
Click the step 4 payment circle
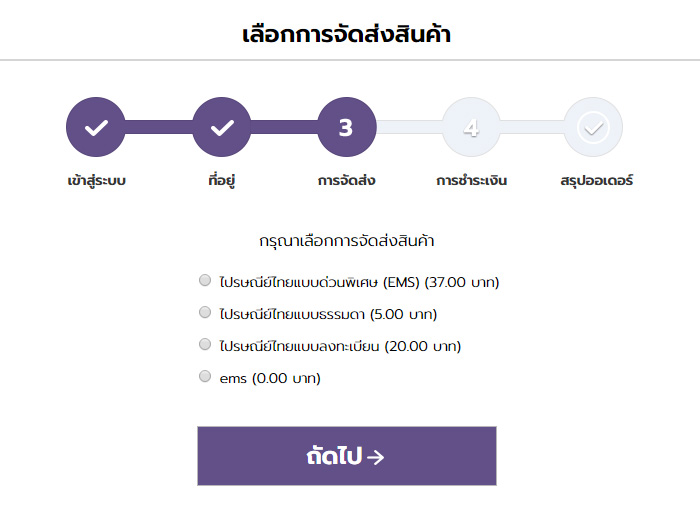pyautogui.click(x=471, y=128)
